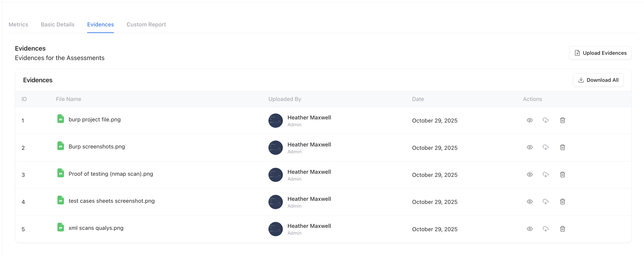Viewport: 644px width, 256px height.
Task: Open preview for Proof of testing (nmap scan).png
Action: click(530, 175)
